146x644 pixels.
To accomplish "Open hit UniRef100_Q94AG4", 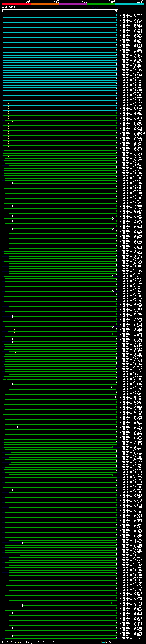I will (x=131, y=45).
